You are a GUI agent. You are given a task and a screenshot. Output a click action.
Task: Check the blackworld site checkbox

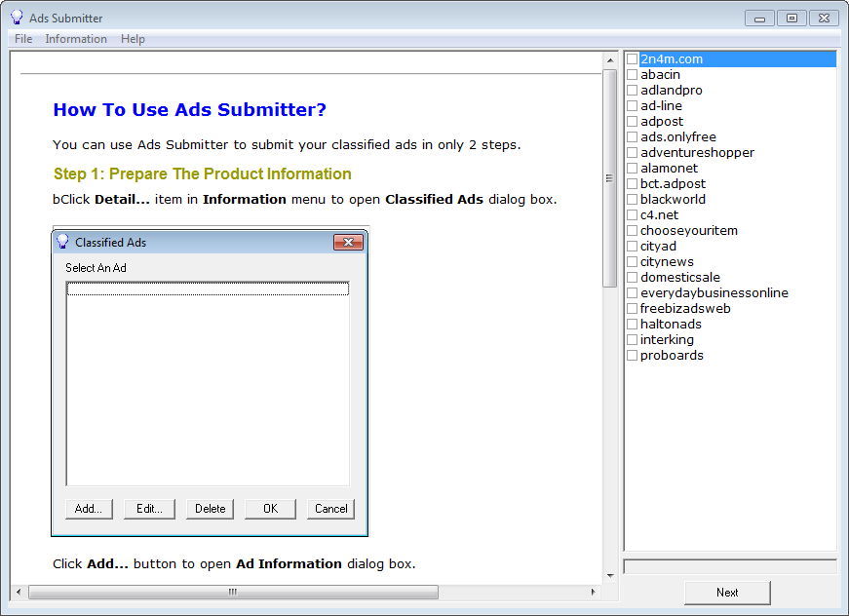[633, 200]
